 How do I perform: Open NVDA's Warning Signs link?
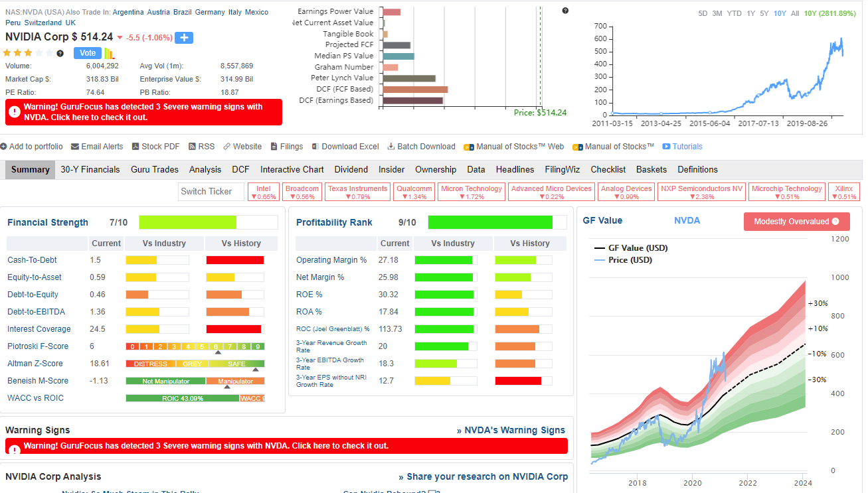[x=511, y=430]
